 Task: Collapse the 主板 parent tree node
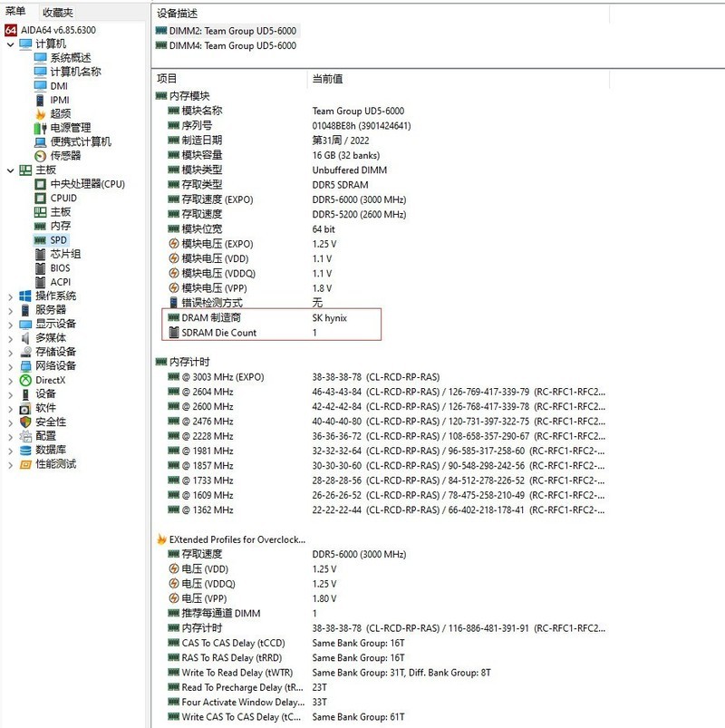pos(10,170)
